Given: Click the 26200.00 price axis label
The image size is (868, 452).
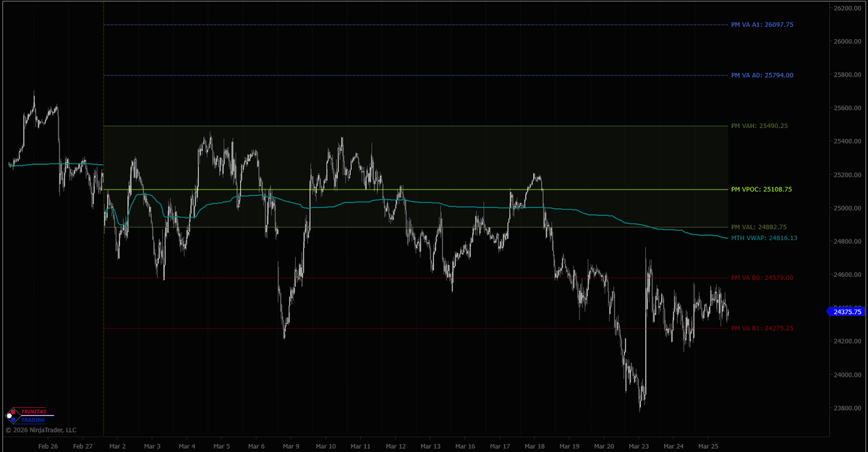Looking at the screenshot, I should click(847, 9).
